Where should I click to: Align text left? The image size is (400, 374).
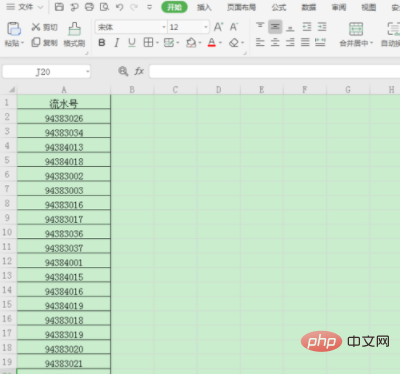260,42
